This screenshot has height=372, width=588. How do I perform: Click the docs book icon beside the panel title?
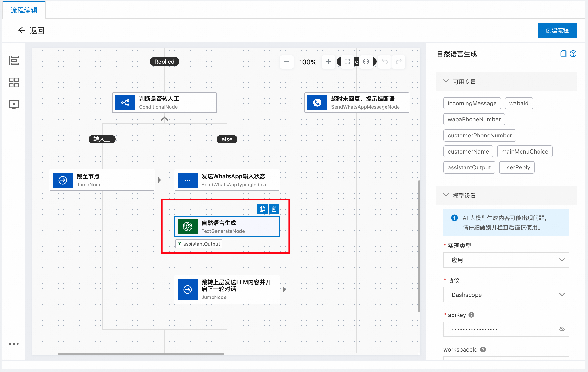click(563, 54)
